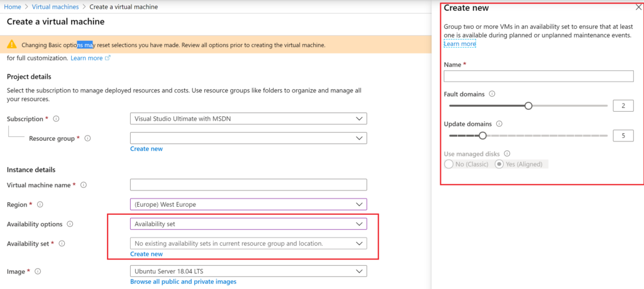Click Create new under Availability set

coord(146,254)
